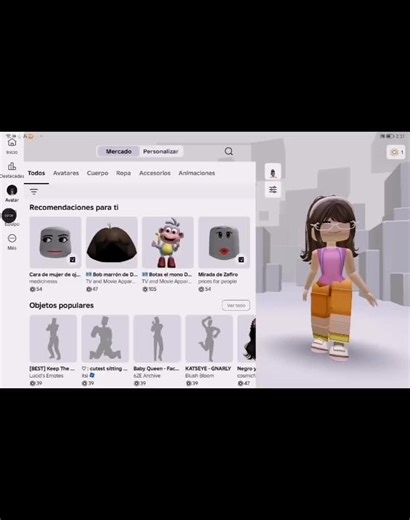The height and width of the screenshot is (520, 410).
Task: Select the Animaciones tab
Action: pyautogui.click(x=197, y=173)
